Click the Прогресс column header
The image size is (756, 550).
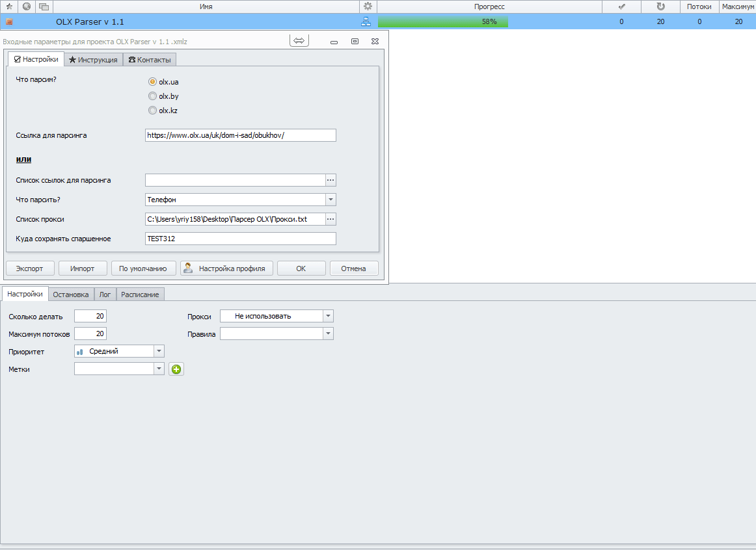(x=489, y=7)
